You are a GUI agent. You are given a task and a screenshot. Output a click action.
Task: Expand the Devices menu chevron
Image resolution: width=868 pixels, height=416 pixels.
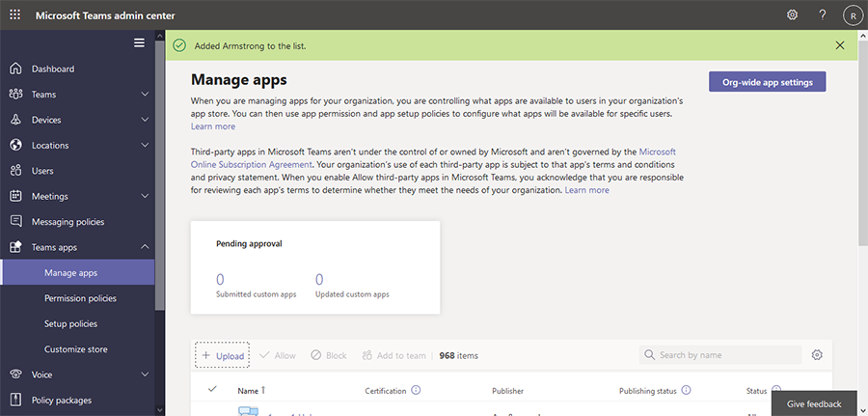pyautogui.click(x=145, y=120)
